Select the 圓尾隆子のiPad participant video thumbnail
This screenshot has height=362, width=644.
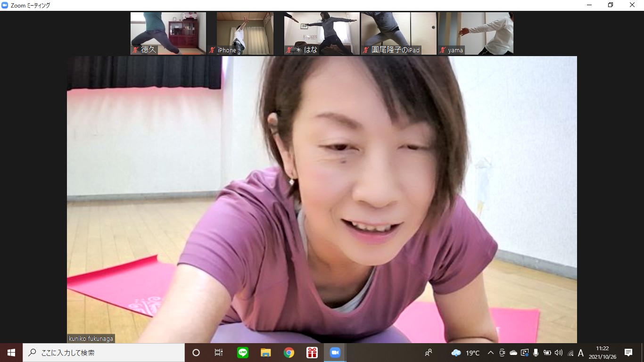tap(399, 33)
